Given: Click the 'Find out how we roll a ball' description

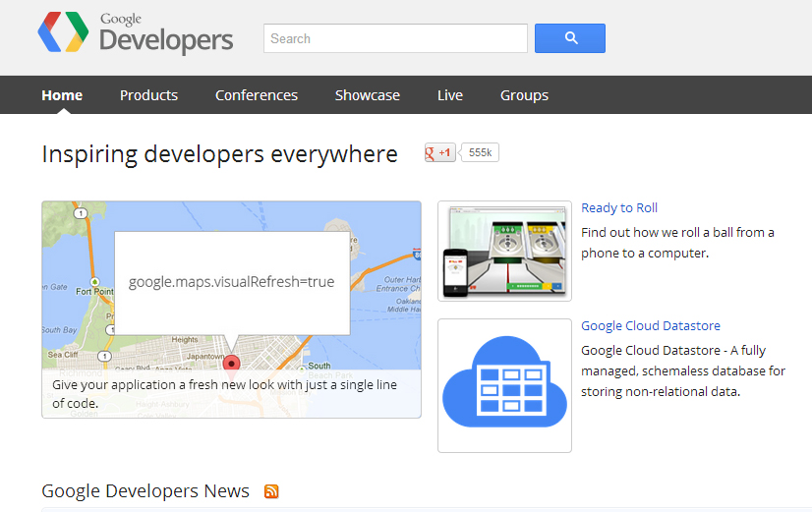Looking at the screenshot, I should 677,243.
